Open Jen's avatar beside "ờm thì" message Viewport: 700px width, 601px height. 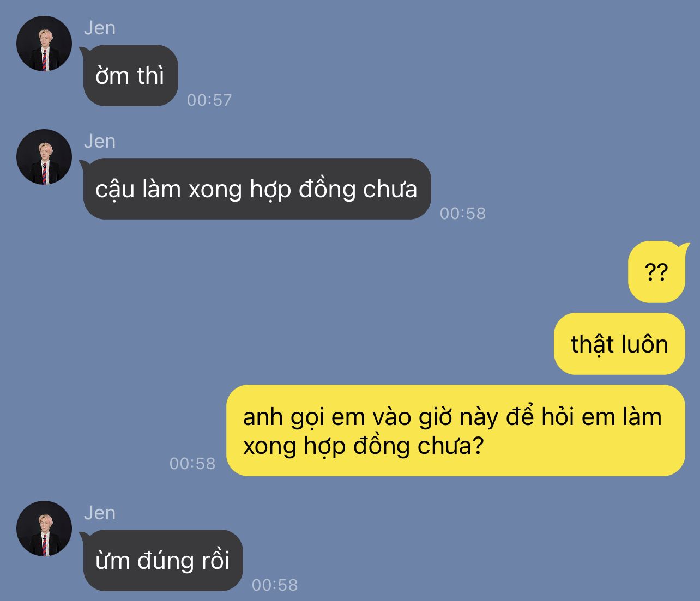tap(44, 44)
